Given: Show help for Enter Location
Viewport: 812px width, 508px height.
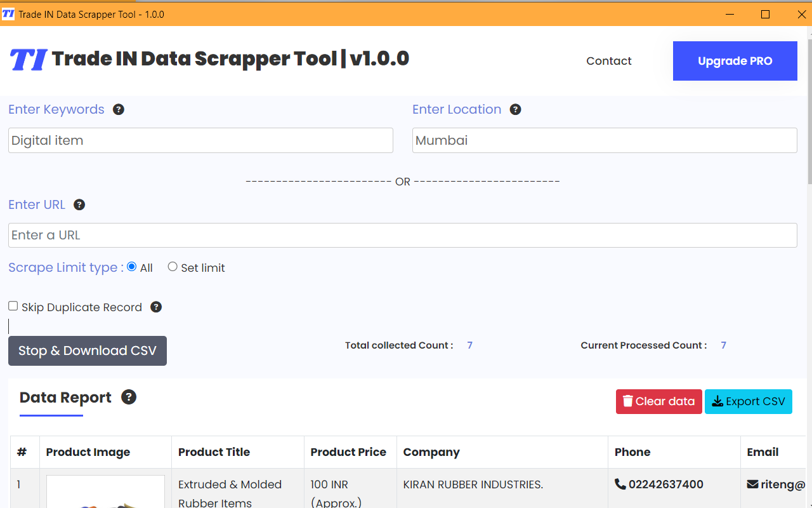Looking at the screenshot, I should (x=516, y=109).
